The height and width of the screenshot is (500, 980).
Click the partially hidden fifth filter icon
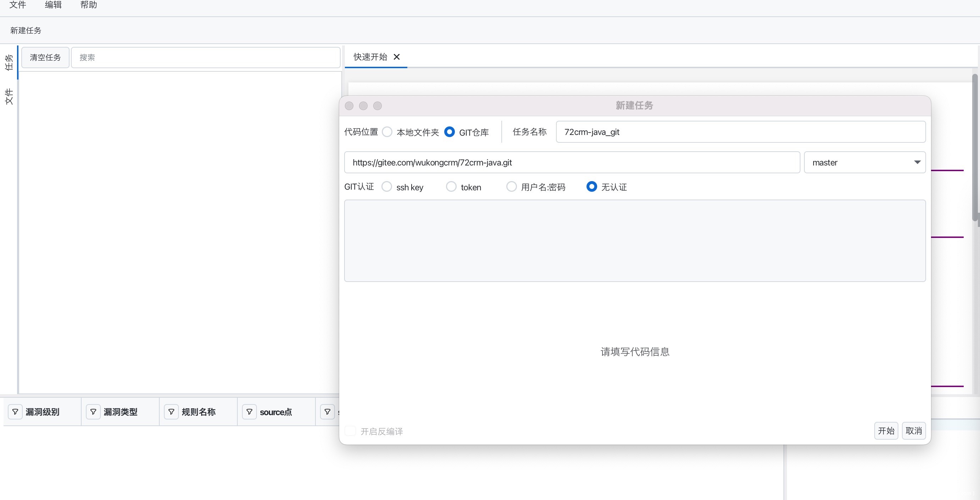point(327,412)
